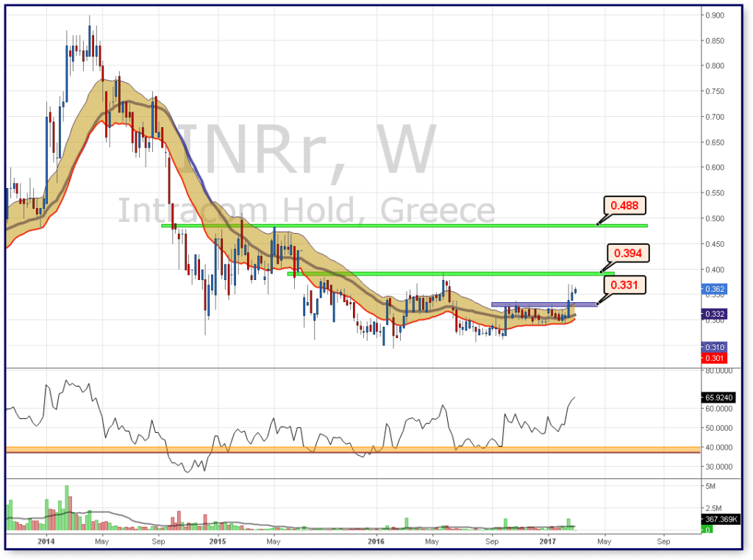
Task: Click the green 0 tag on volume scale
Action: tap(707, 530)
